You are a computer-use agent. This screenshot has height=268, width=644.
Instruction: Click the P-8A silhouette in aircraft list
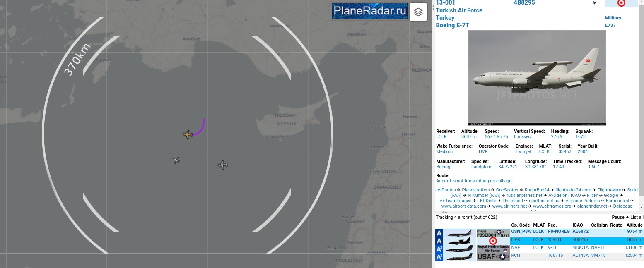[x=460, y=233]
